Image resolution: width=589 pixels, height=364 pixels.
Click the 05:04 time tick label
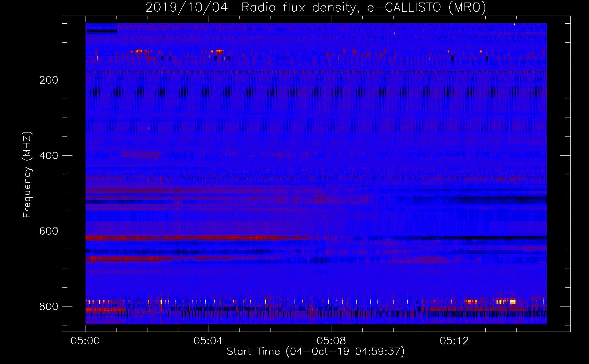[x=208, y=341]
